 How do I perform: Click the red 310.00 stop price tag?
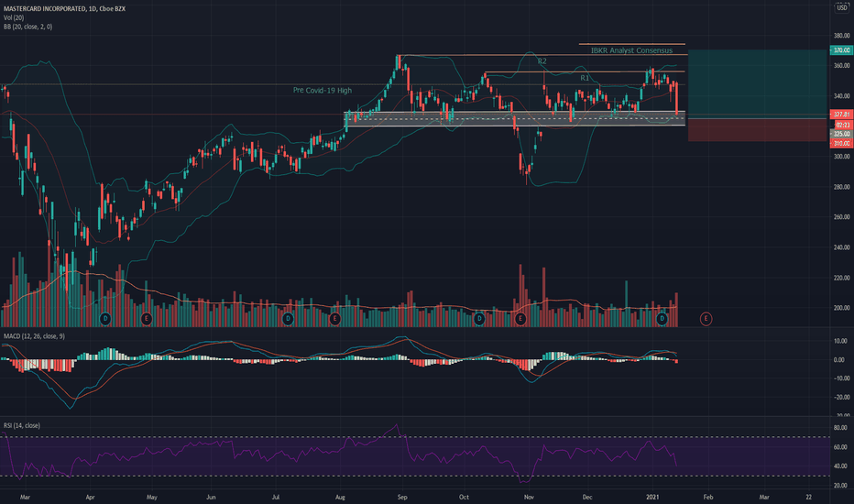[x=841, y=143]
